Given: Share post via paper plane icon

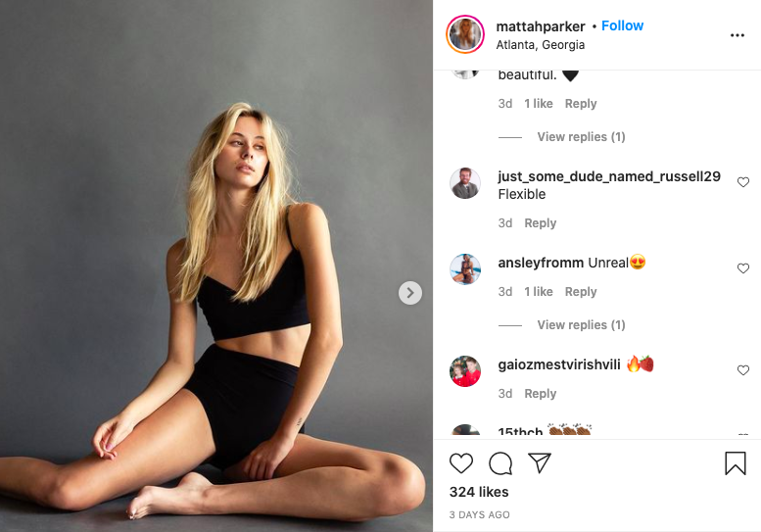Looking at the screenshot, I should (x=540, y=463).
